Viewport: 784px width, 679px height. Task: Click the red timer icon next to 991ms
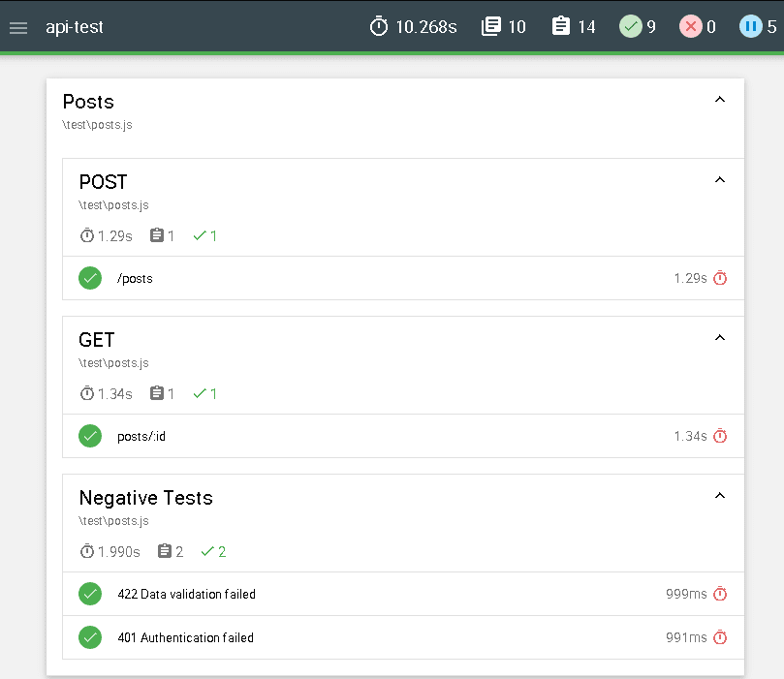pyautogui.click(x=720, y=637)
